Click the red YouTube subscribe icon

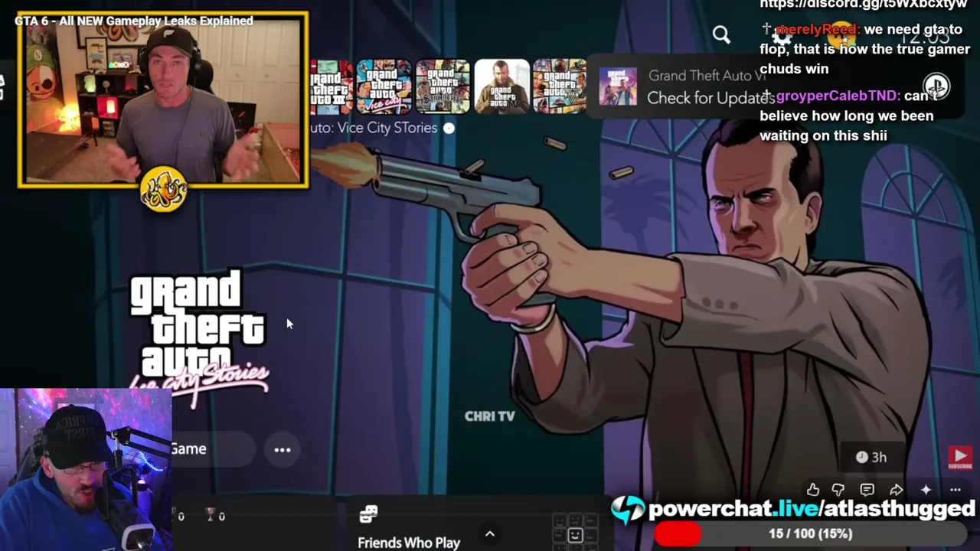tap(960, 458)
